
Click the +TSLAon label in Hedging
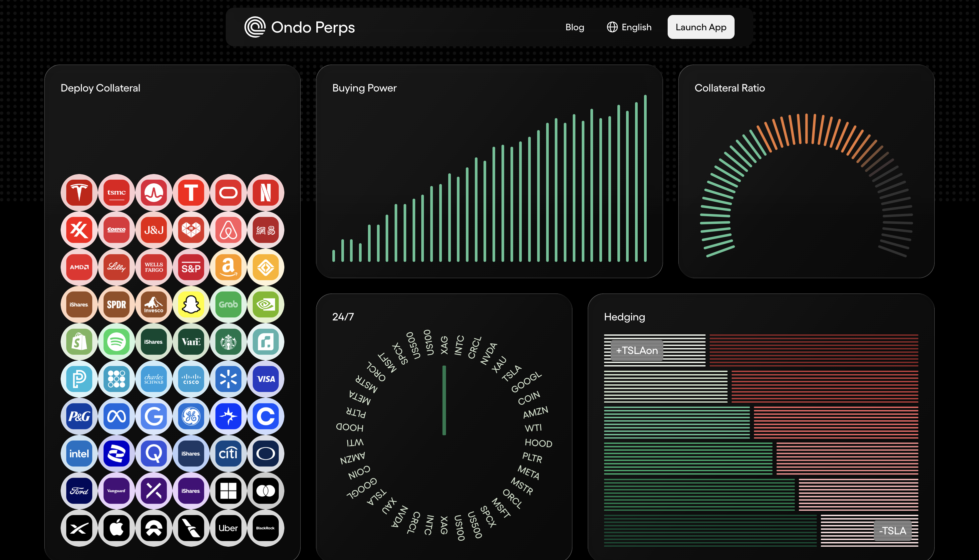[637, 350]
